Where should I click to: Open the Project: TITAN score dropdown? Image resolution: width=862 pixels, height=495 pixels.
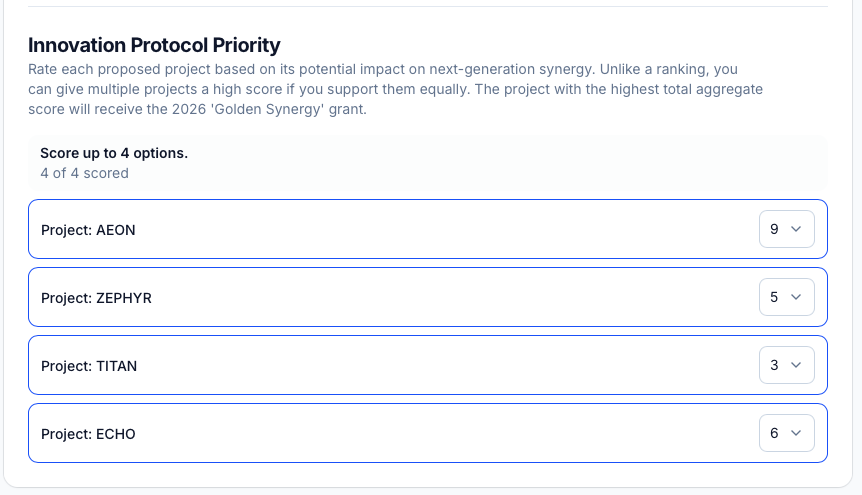pyautogui.click(x=786, y=365)
